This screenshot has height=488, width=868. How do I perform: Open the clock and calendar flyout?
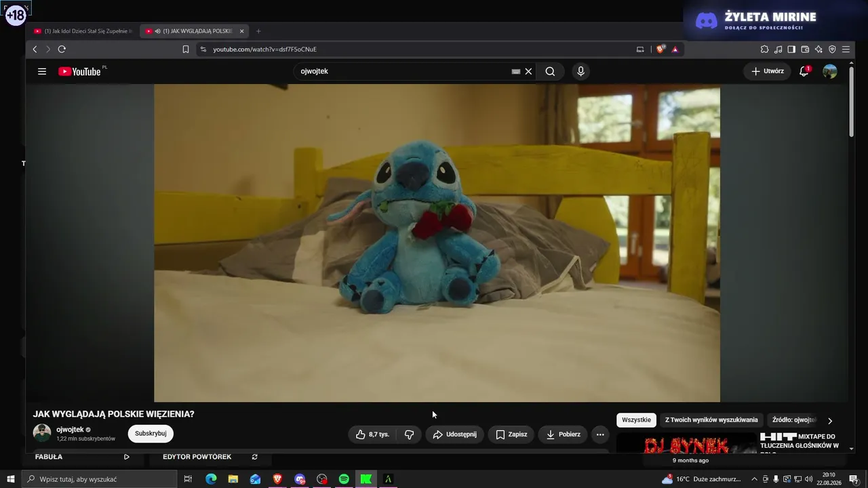828,479
